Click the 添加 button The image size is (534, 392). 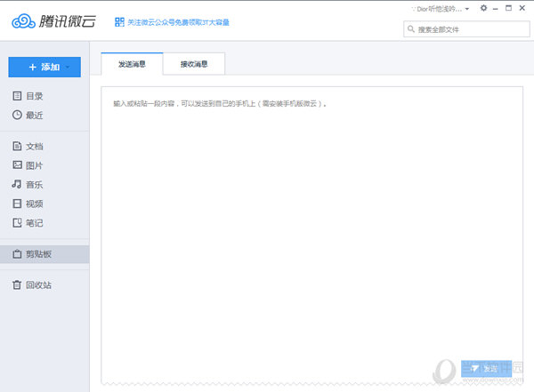click(44, 67)
